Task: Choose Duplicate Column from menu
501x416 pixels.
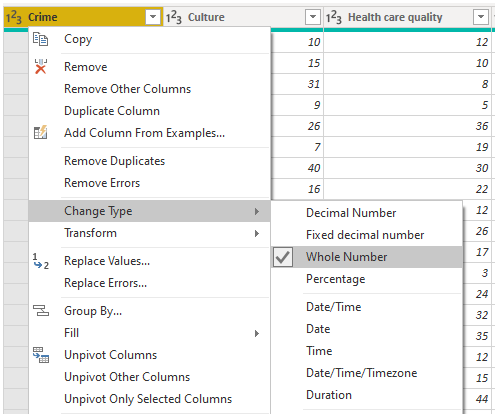Action: point(112,111)
